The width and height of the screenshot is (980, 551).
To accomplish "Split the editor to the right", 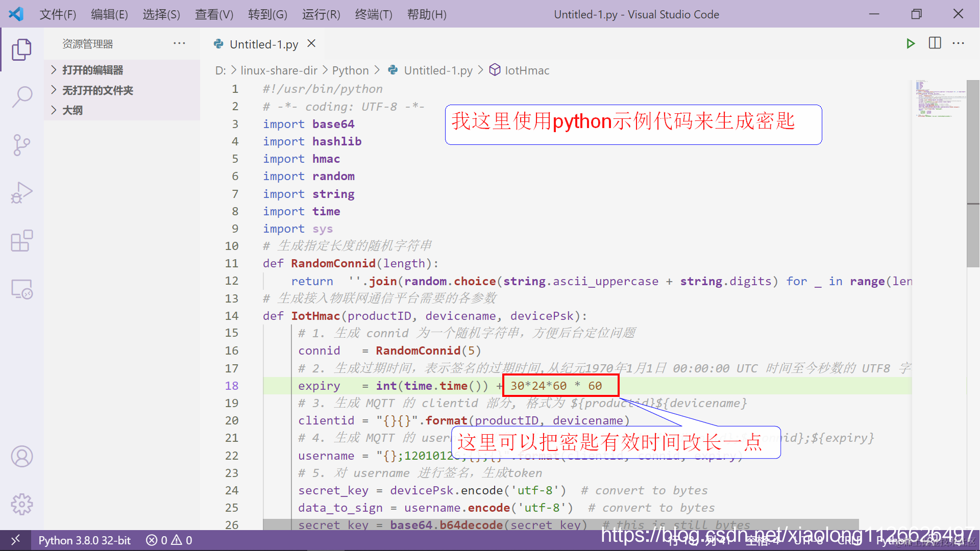I will click(x=935, y=43).
